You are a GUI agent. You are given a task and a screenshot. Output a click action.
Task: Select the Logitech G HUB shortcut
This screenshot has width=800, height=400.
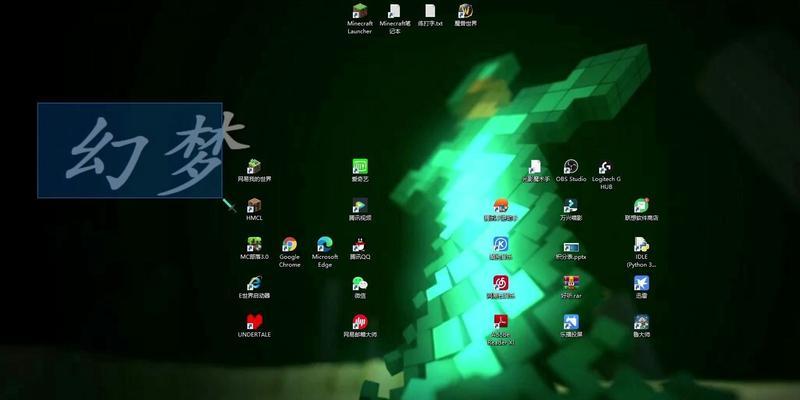606,174
